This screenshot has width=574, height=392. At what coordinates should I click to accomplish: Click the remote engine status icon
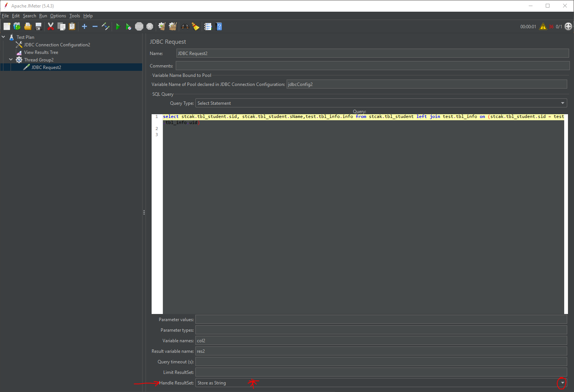[568, 26]
